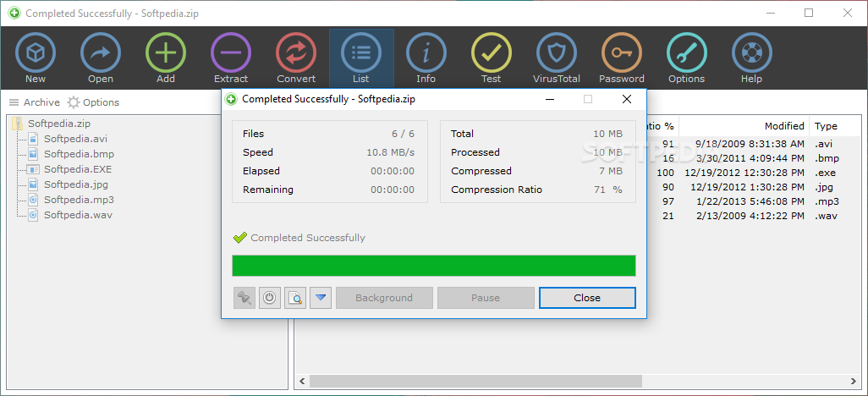
Task: Click the Softpedia.avi file icon in tree
Action: tap(33, 139)
